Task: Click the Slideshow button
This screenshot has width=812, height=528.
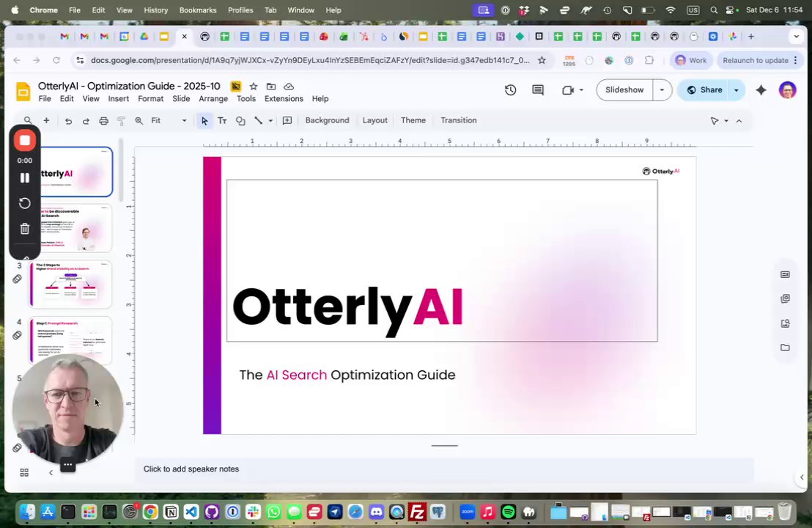Action: pos(624,89)
